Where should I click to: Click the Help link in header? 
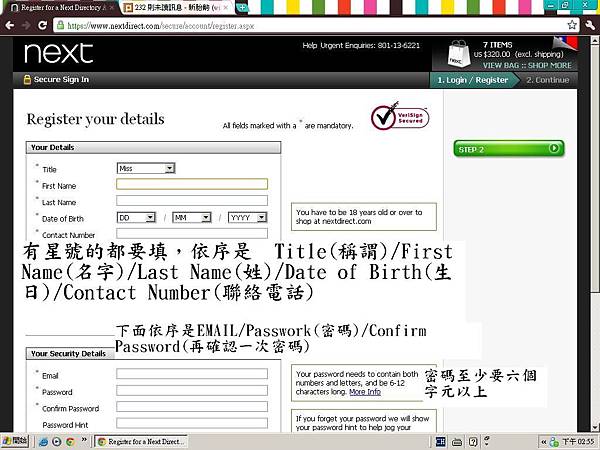[309, 46]
